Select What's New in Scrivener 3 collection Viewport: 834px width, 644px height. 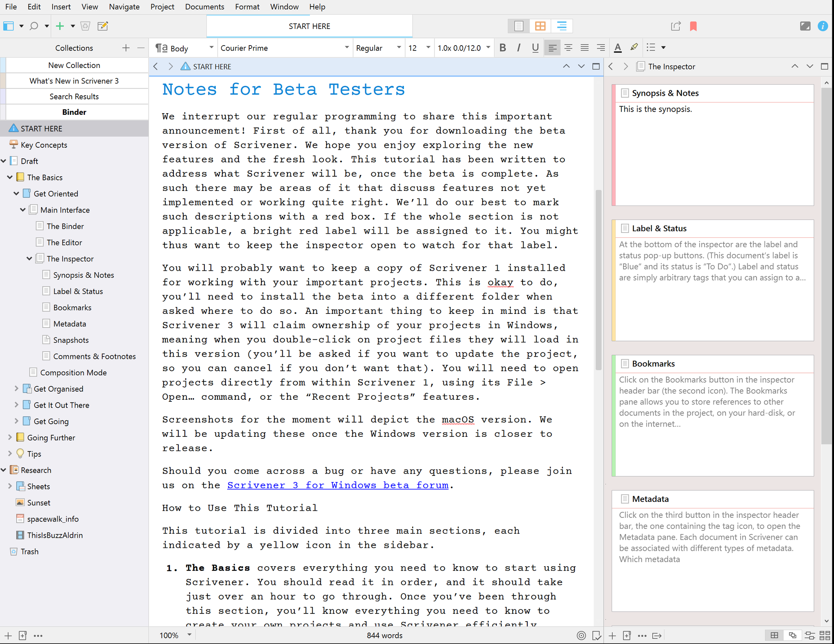[74, 81]
